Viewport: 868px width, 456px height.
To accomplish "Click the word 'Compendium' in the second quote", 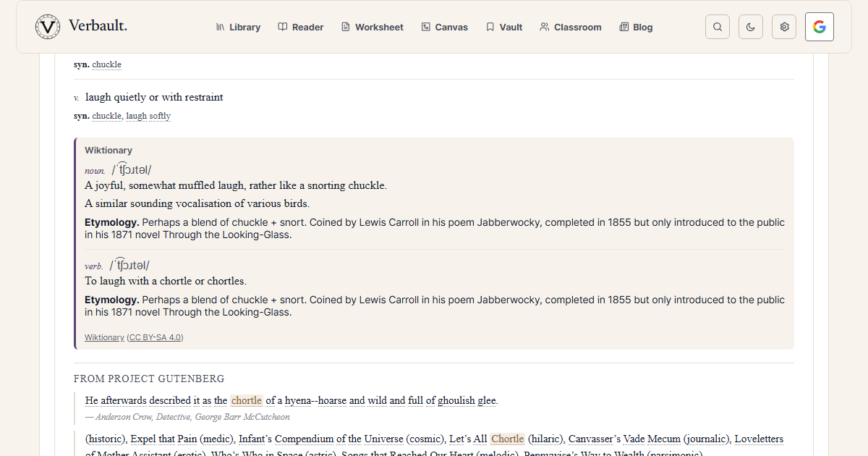I will 305,439.
